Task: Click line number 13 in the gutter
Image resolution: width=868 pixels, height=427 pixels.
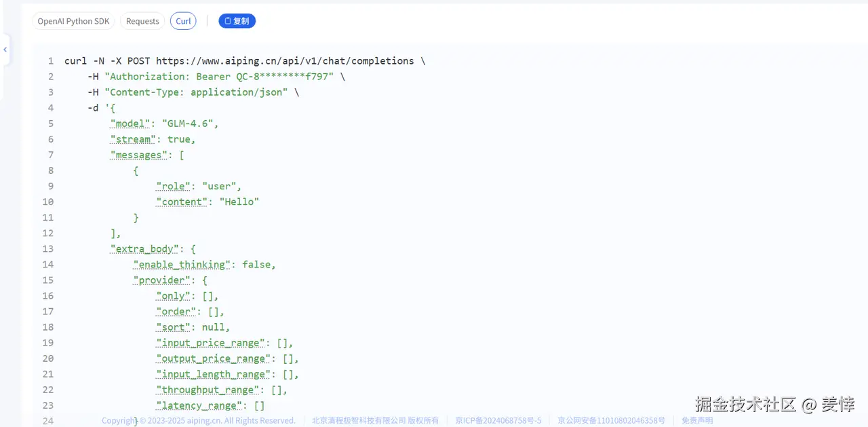Action: (x=47, y=249)
